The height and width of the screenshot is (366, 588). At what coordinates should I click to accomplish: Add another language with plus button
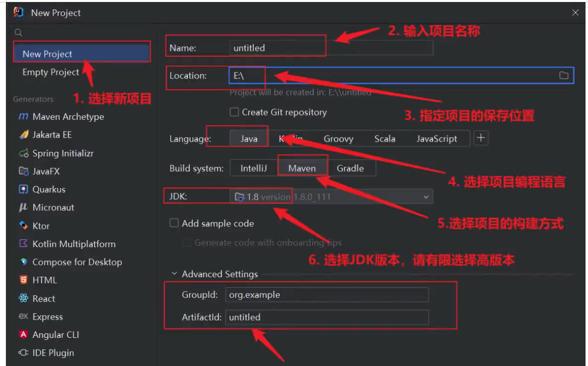[x=481, y=138]
